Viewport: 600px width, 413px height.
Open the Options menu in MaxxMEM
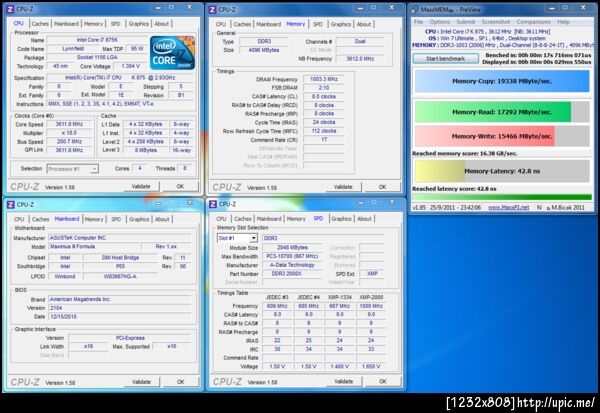pos(439,22)
